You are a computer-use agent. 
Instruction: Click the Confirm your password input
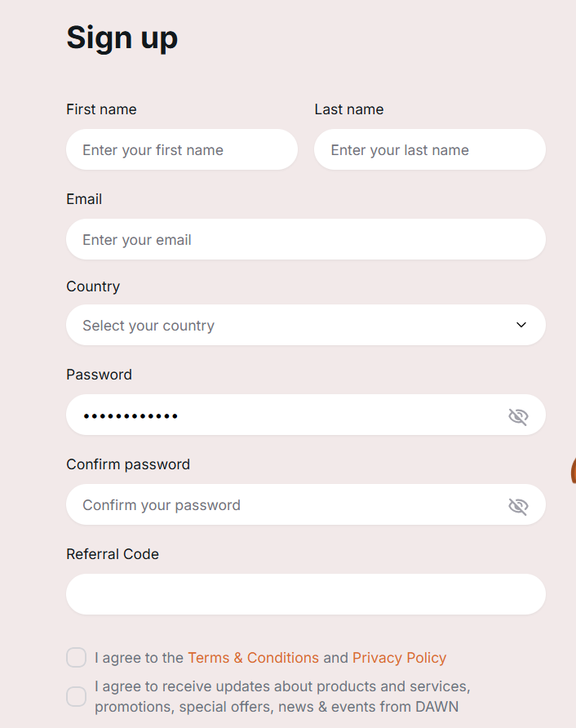click(306, 504)
